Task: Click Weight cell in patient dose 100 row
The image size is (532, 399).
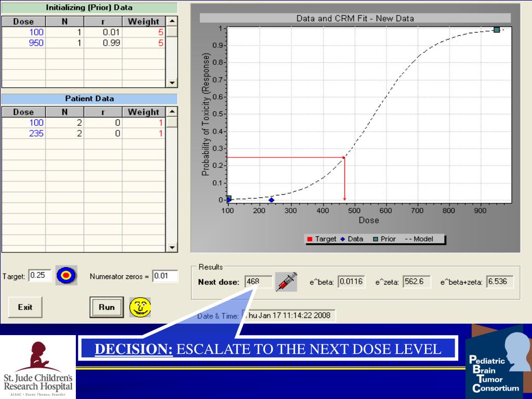Action: click(x=143, y=123)
